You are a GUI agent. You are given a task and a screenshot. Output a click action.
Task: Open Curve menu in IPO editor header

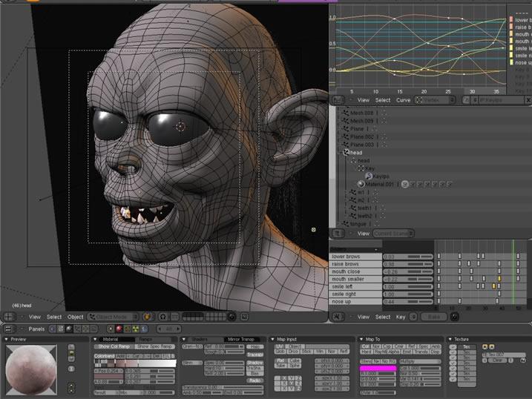[403, 99]
